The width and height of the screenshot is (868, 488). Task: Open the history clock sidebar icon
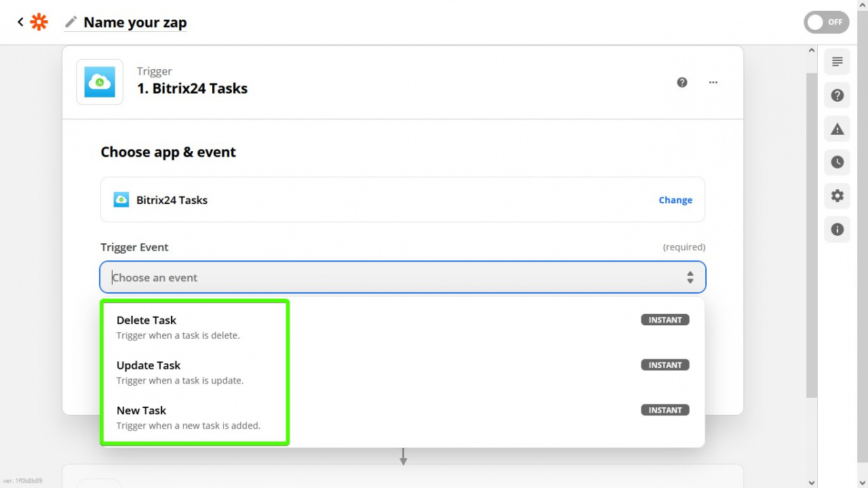pyautogui.click(x=837, y=162)
